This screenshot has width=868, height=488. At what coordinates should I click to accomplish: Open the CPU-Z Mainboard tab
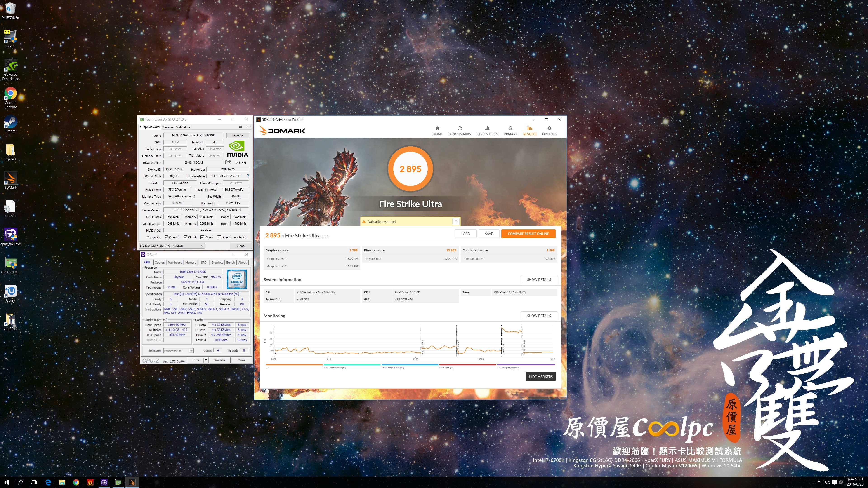coord(175,262)
